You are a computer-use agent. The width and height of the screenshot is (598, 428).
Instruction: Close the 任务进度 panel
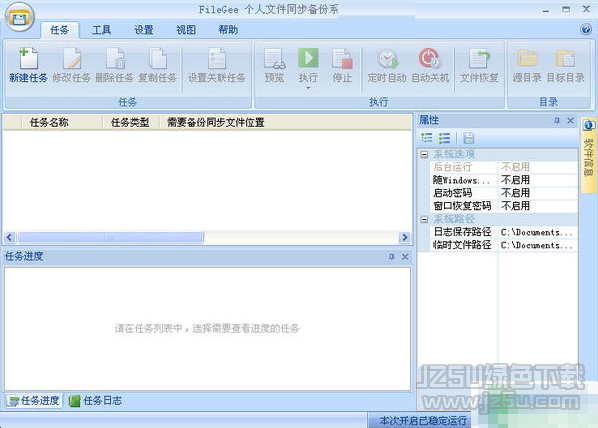point(405,256)
